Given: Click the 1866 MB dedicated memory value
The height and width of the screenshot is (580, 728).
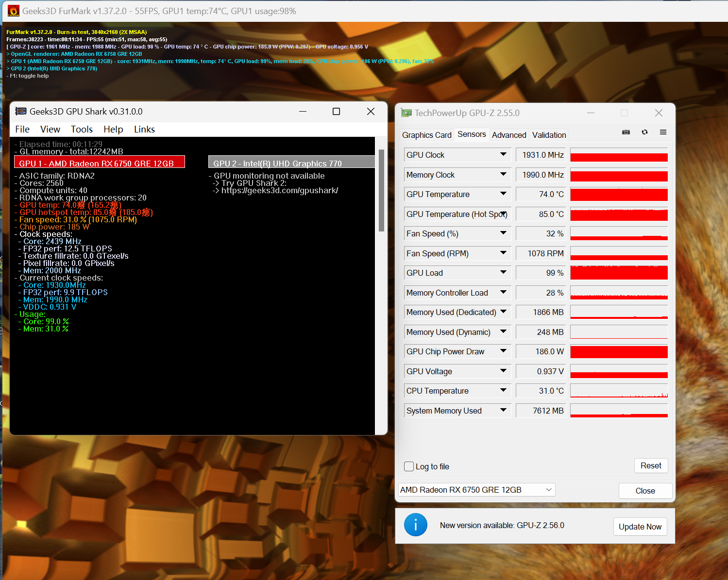Looking at the screenshot, I should point(541,312).
